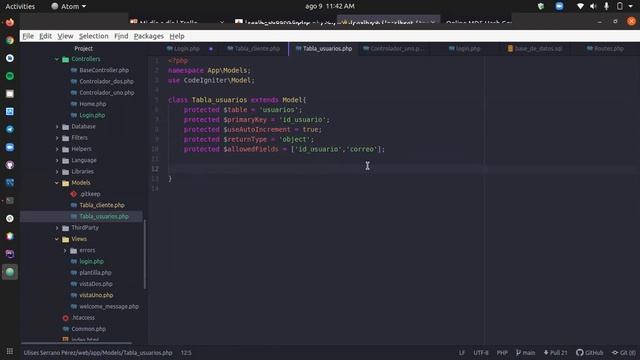Click the clock showing ago 9 11:42 AM

tap(330, 6)
